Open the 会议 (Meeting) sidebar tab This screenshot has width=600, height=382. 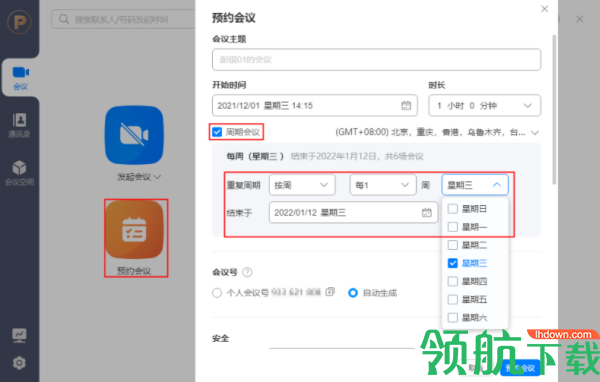click(20, 78)
